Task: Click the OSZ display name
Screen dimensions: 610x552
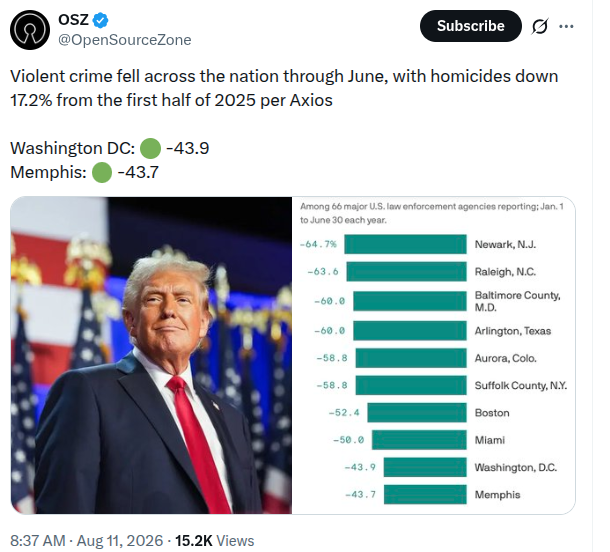Action: pyautogui.click(x=74, y=20)
